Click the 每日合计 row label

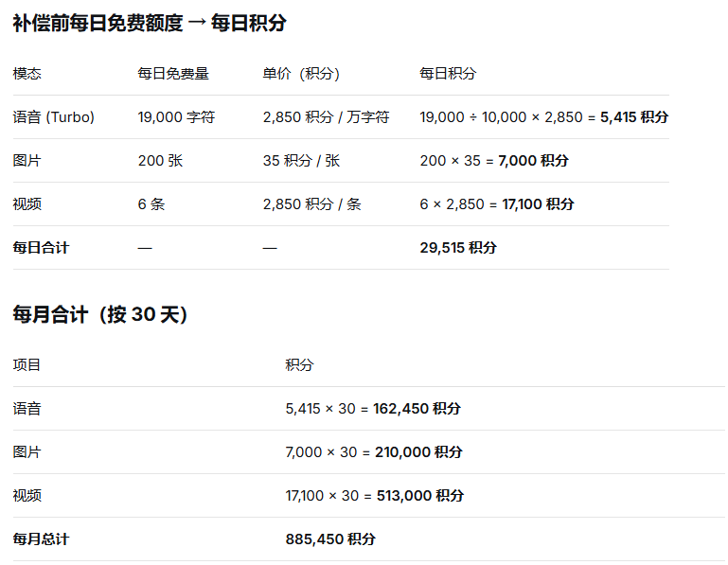coord(41,248)
